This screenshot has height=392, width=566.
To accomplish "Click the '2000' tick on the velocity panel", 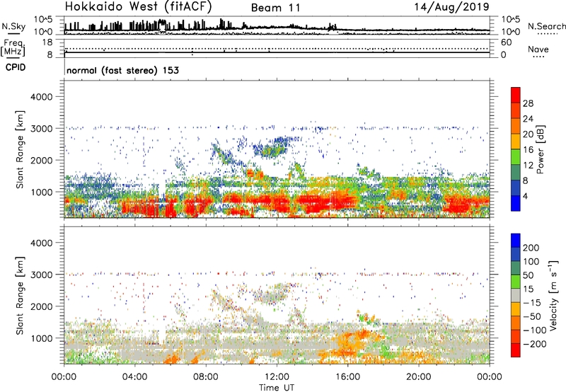I will point(42,306).
